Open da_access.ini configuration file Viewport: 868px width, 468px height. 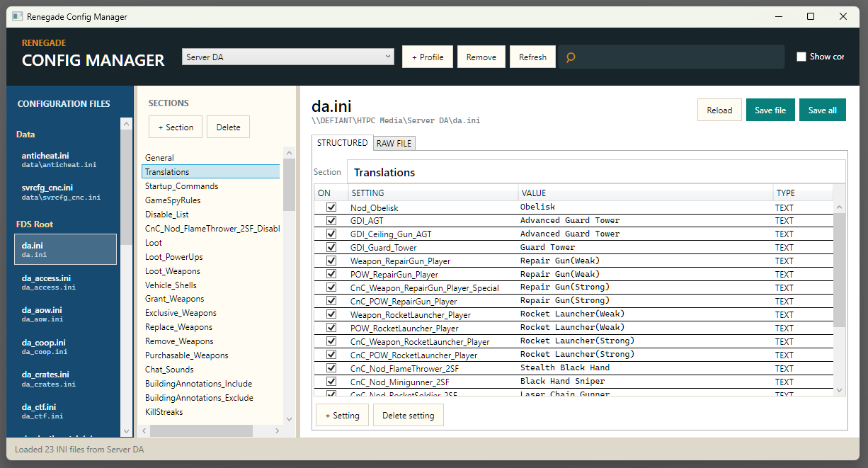[x=65, y=282]
